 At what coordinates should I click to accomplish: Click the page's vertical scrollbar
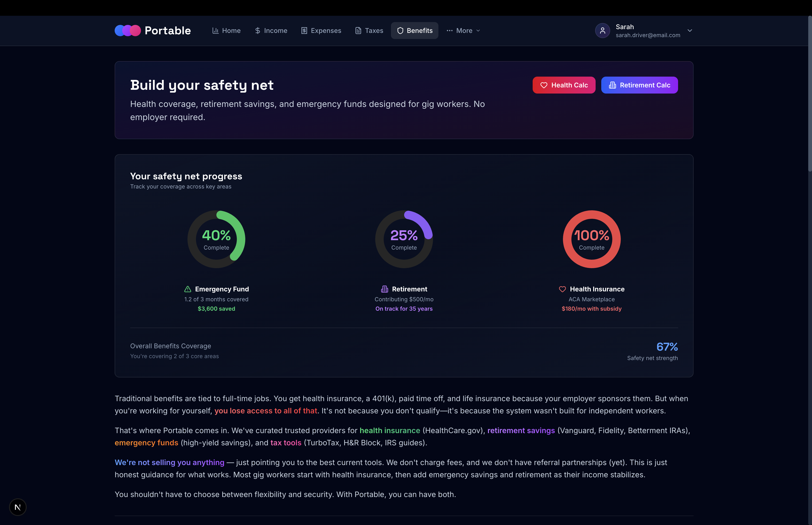pos(810,94)
